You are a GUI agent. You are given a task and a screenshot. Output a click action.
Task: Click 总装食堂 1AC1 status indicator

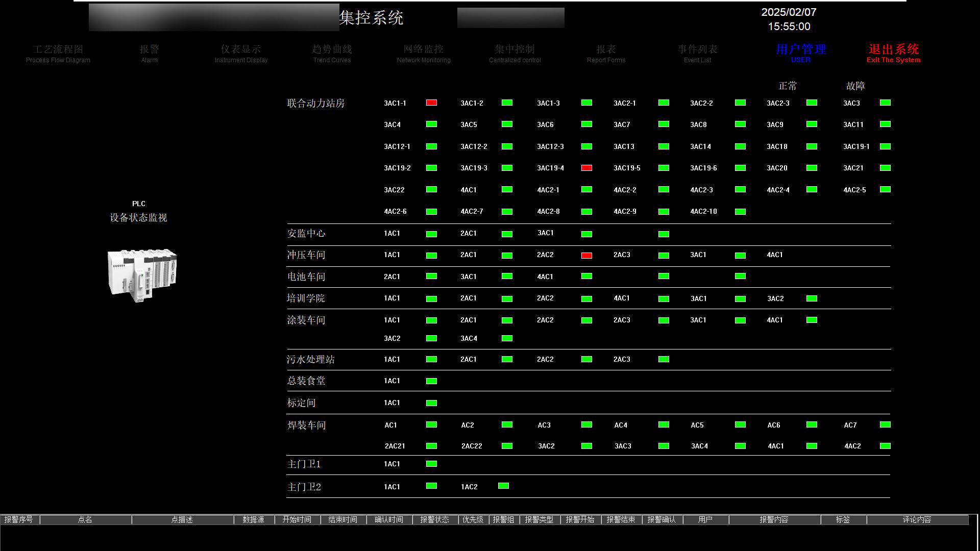click(x=431, y=381)
